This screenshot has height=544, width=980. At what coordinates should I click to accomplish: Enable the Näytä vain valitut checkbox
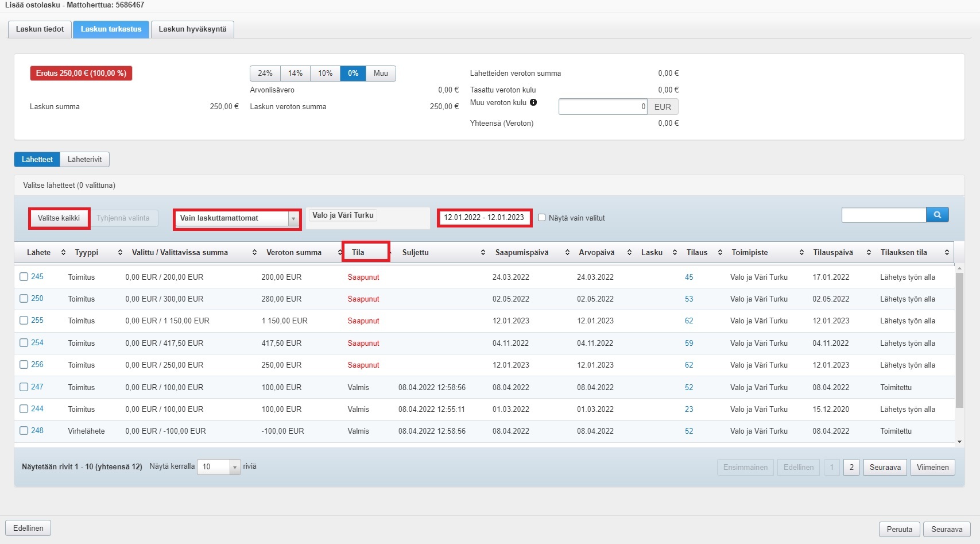pos(541,218)
